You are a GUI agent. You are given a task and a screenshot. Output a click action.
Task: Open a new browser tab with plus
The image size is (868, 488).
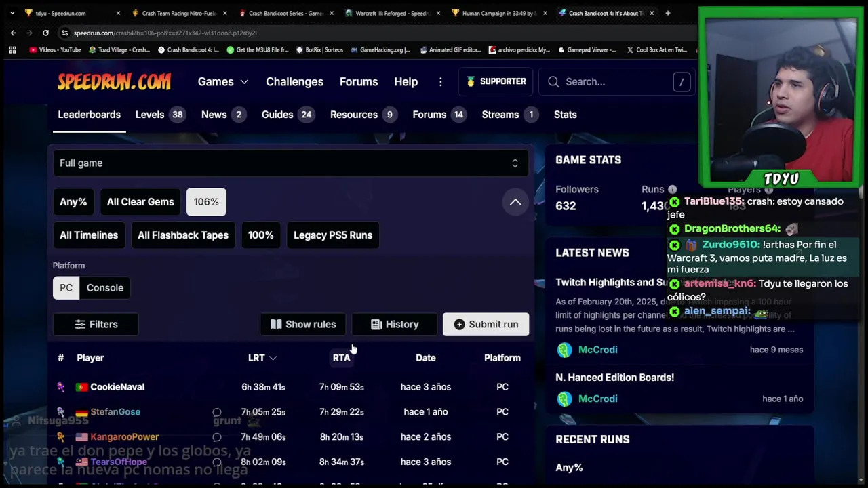667,13
